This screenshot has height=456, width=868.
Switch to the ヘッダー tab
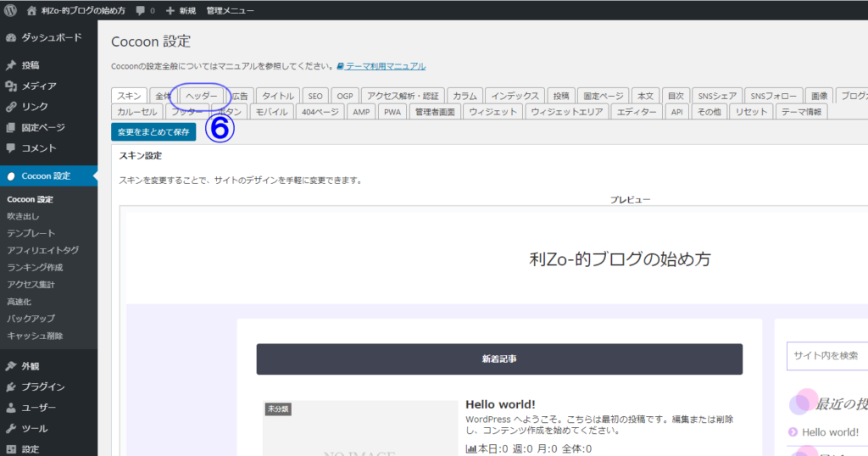201,96
